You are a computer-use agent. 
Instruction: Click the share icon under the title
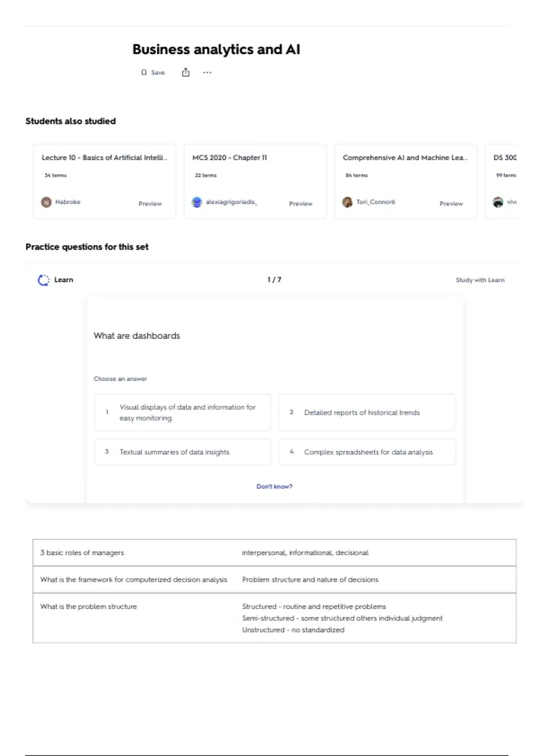click(186, 72)
